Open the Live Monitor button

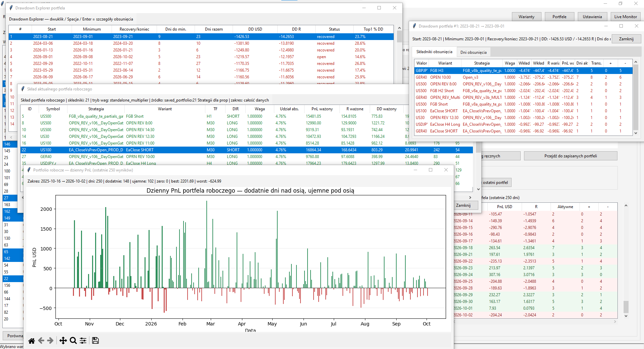[626, 17]
